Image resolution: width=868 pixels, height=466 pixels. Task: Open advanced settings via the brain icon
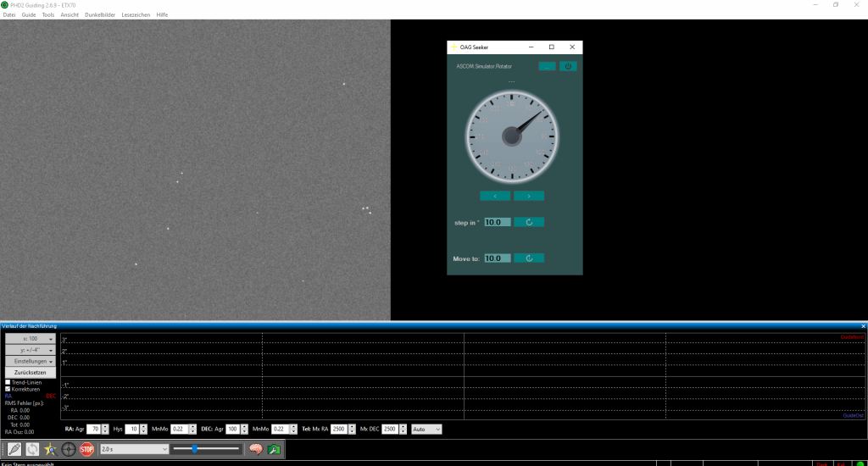click(x=255, y=449)
